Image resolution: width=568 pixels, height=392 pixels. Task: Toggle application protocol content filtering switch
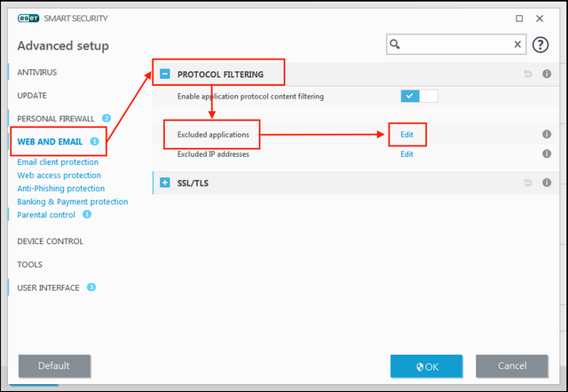tap(419, 96)
